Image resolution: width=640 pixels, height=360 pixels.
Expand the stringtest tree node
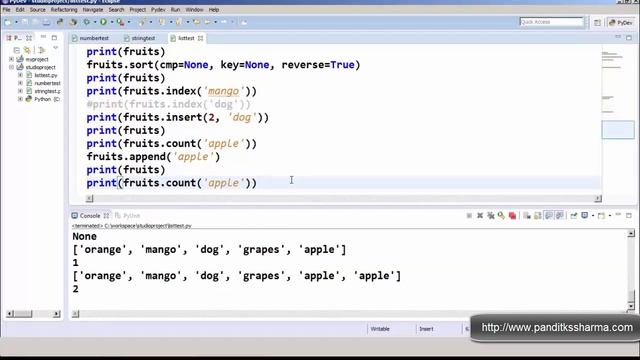20,91
